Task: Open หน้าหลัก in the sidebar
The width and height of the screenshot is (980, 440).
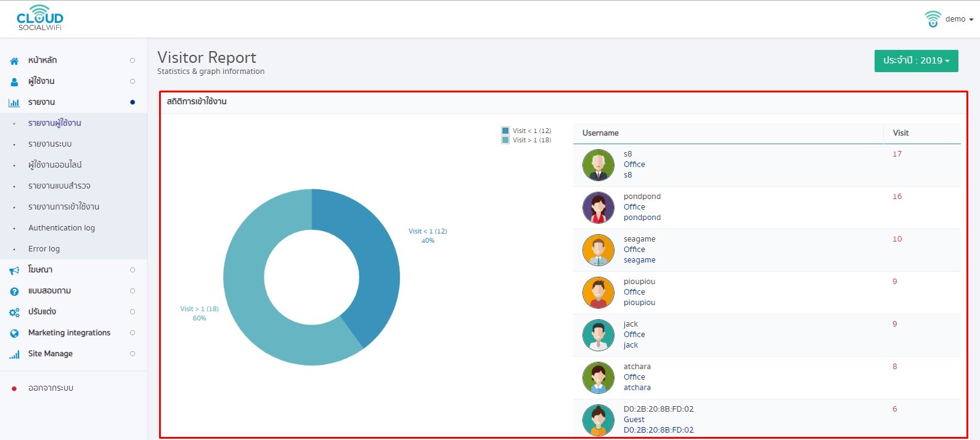Action: 43,60
